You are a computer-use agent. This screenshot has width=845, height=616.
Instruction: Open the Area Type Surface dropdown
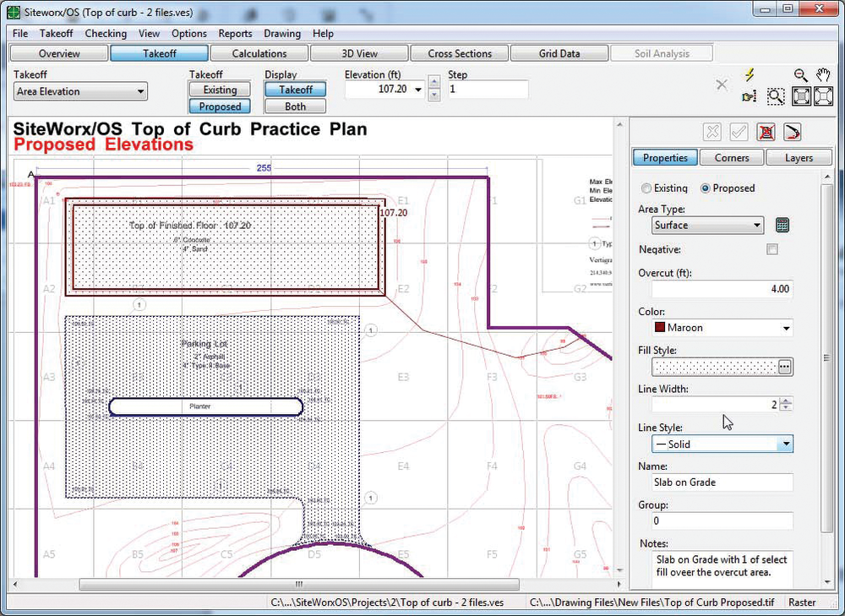click(x=707, y=225)
